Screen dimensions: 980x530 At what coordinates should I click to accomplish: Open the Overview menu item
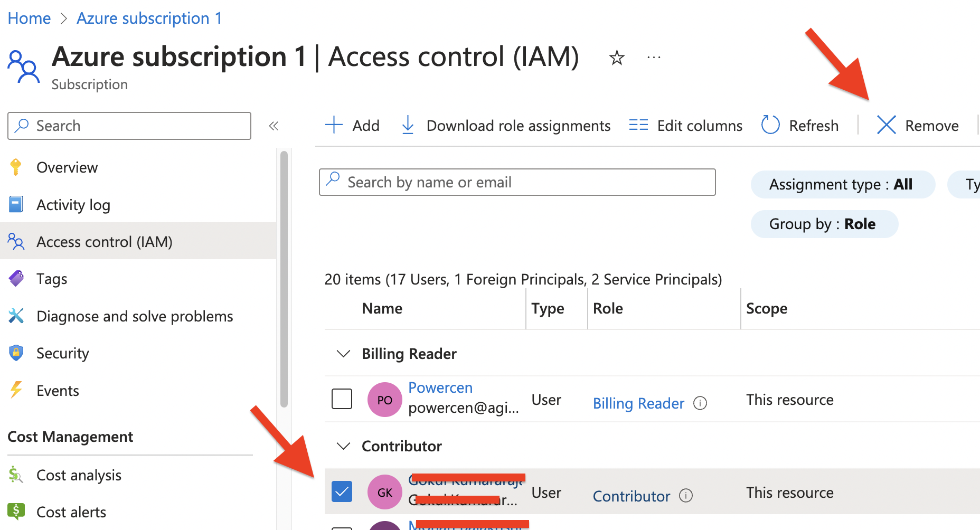coord(67,167)
